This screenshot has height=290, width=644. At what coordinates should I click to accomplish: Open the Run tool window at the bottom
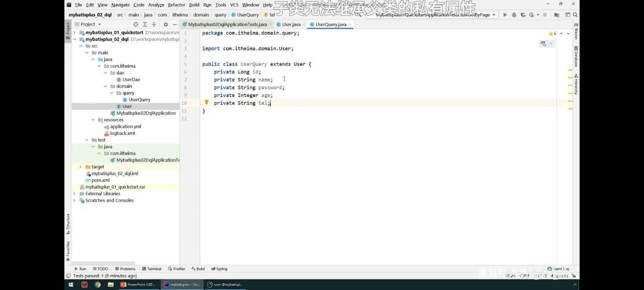(80, 269)
